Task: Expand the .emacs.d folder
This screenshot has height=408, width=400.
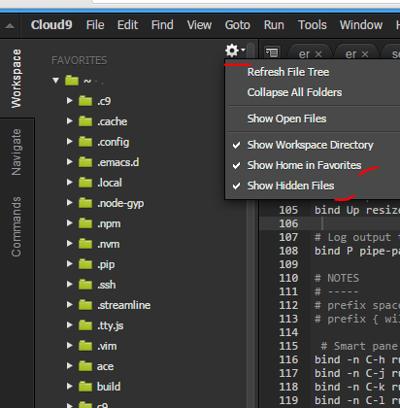Action: (x=69, y=162)
